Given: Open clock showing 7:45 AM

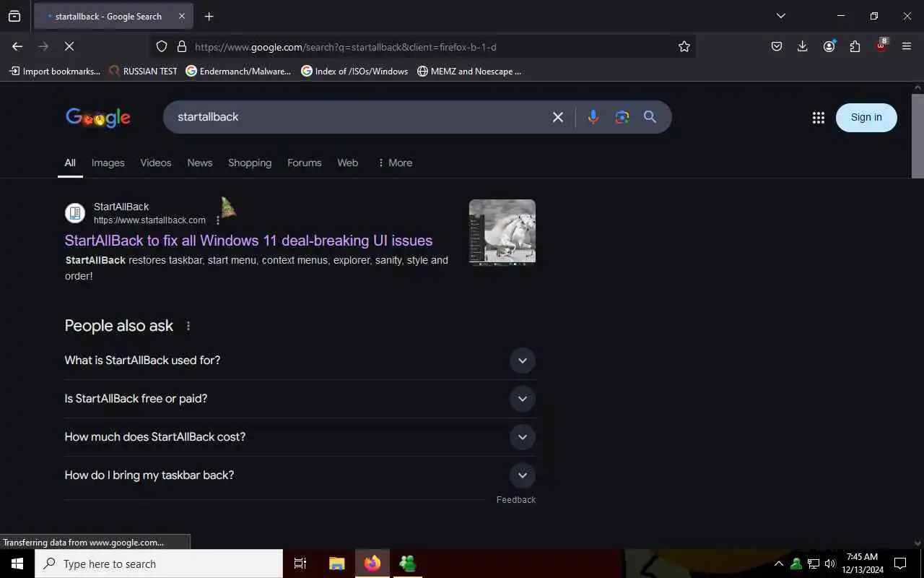Looking at the screenshot, I should [x=862, y=564].
